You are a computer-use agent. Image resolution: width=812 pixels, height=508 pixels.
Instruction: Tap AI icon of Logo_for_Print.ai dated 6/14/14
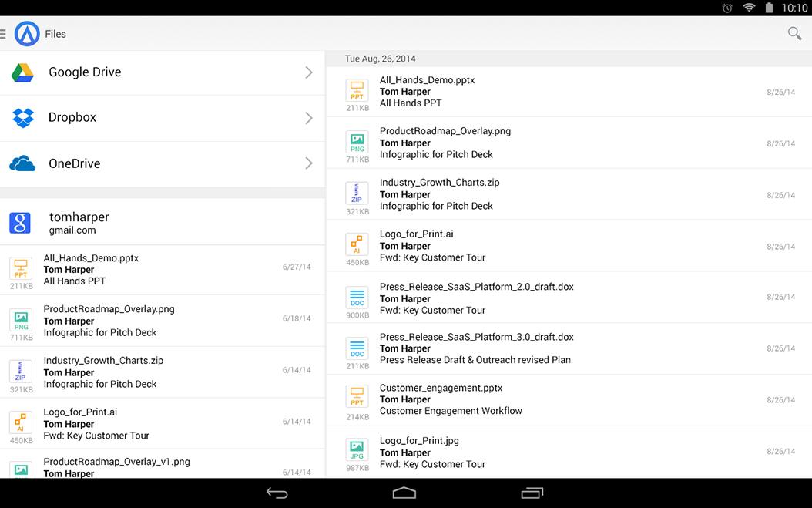click(x=21, y=422)
